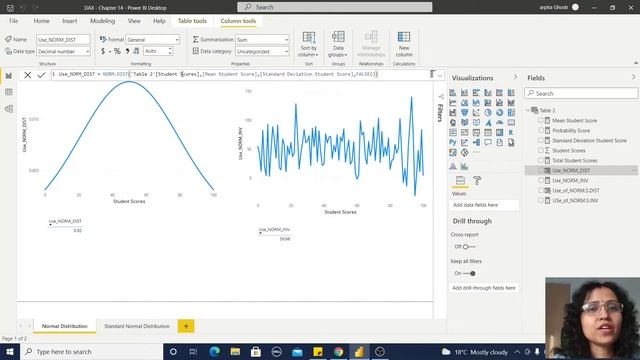Image resolution: width=640 pixels, height=360 pixels.
Task: Commit the formula with the checkmark
Action: (41, 75)
